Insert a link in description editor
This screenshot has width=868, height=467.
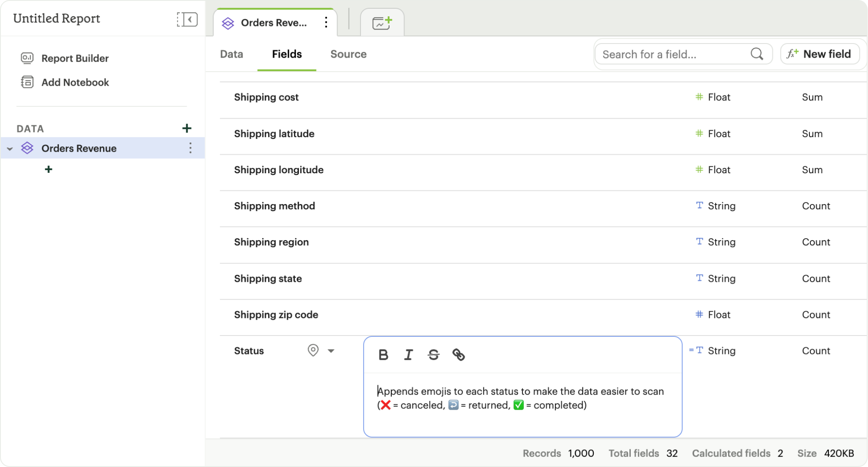pos(459,355)
